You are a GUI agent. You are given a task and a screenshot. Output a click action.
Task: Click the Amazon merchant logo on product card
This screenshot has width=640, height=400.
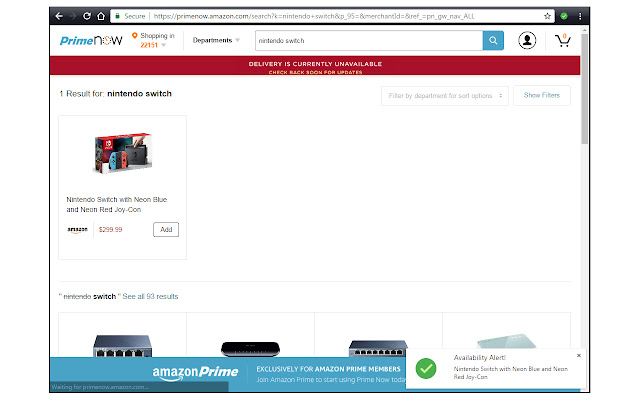click(x=77, y=230)
